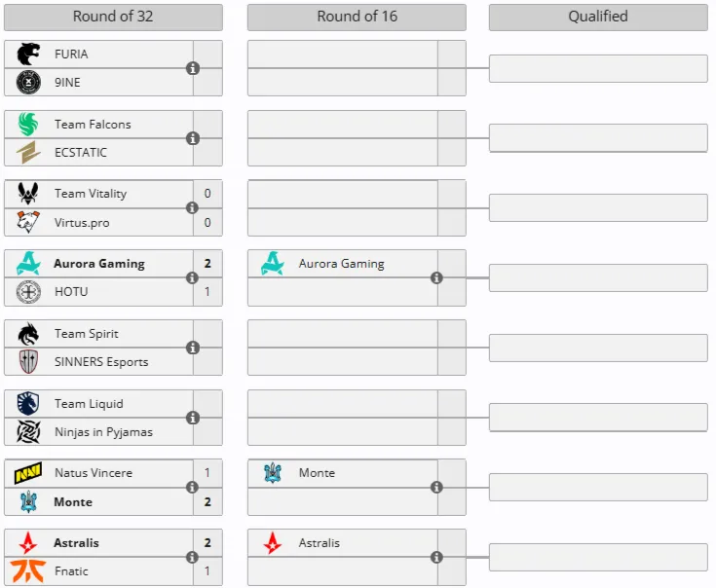Screen dimensions: 716x588
Task: Open Round of 16 Astralis match info
Action: [x=436, y=557]
